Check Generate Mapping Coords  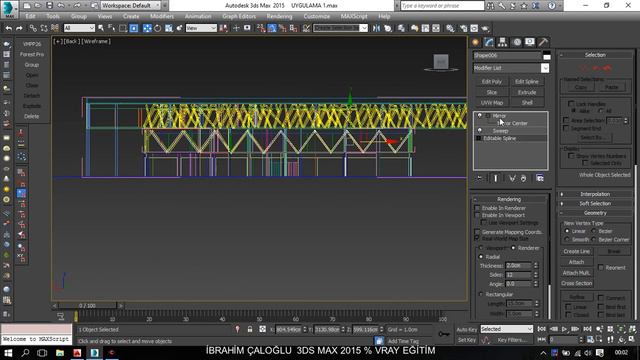coord(477,232)
